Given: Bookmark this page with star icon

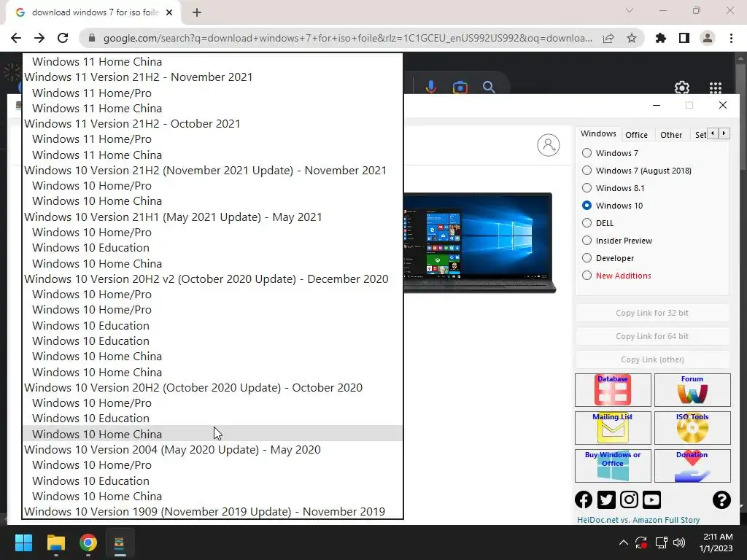Looking at the screenshot, I should pos(632,38).
